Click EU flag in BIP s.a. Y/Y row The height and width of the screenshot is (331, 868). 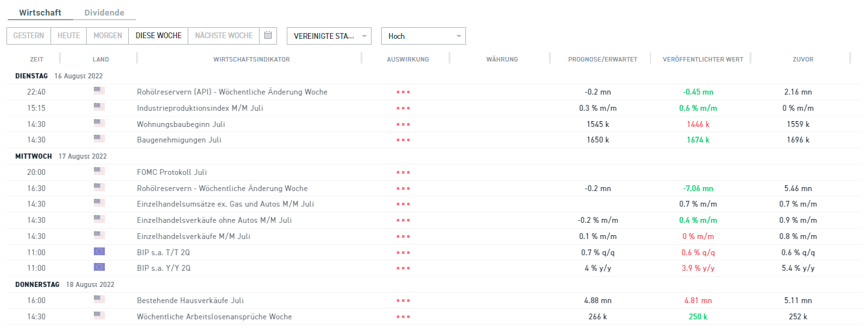tap(99, 267)
